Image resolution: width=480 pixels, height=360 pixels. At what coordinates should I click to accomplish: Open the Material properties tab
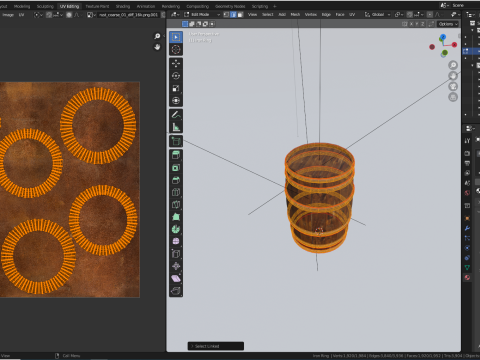pos(467,277)
